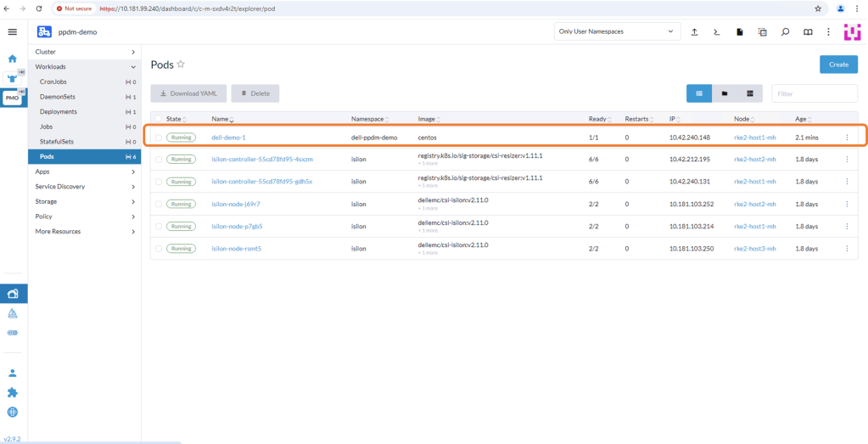Click the Import YAML upload icon
The image size is (868, 444).
tap(694, 32)
